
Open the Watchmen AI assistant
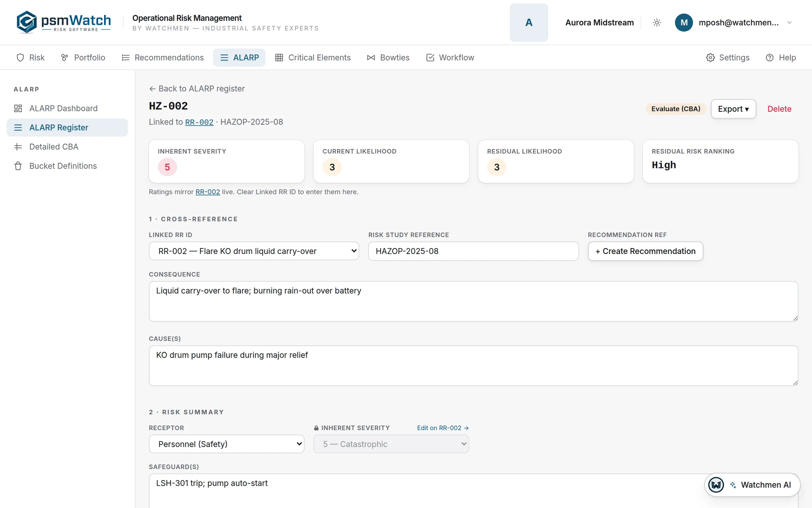[x=752, y=485]
